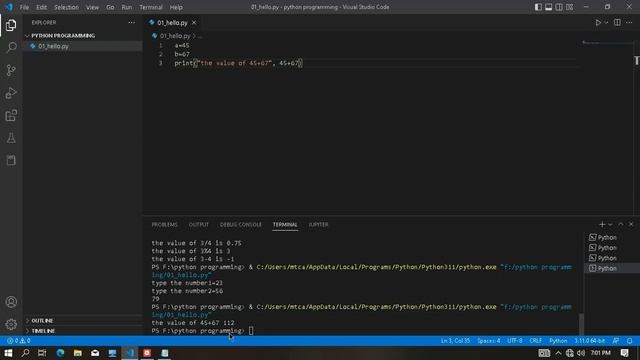Viewport: 640px width, 360px height.
Task: Switch to the OUTPUT panel tab
Action: point(198,224)
